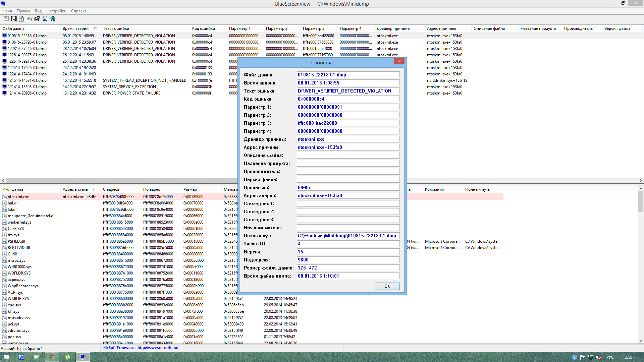Click the Copy selected items toolbar icon
Viewport: 644px width, 362px height.
[x=30, y=19]
